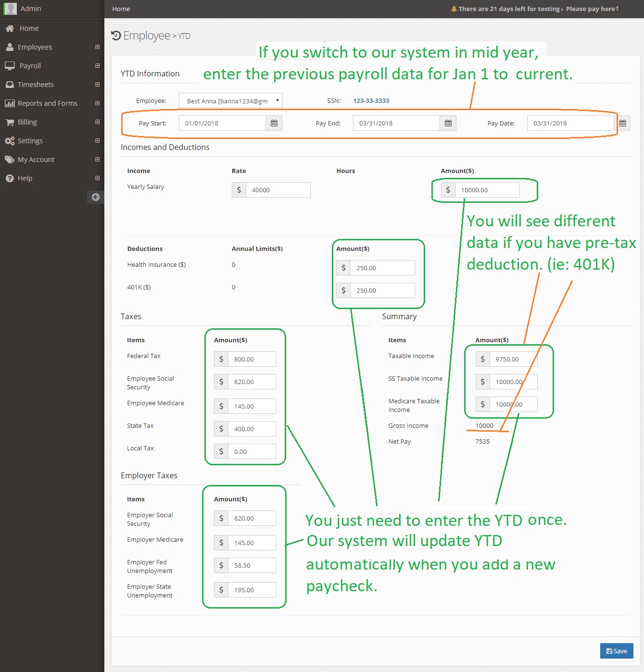This screenshot has height=672, width=644.
Task: Click the Payroll monitor icon
Action: [x=10, y=66]
